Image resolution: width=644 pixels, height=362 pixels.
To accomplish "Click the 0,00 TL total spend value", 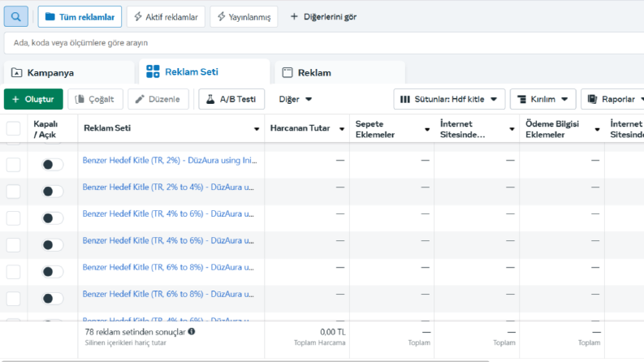I will pos(333,332).
